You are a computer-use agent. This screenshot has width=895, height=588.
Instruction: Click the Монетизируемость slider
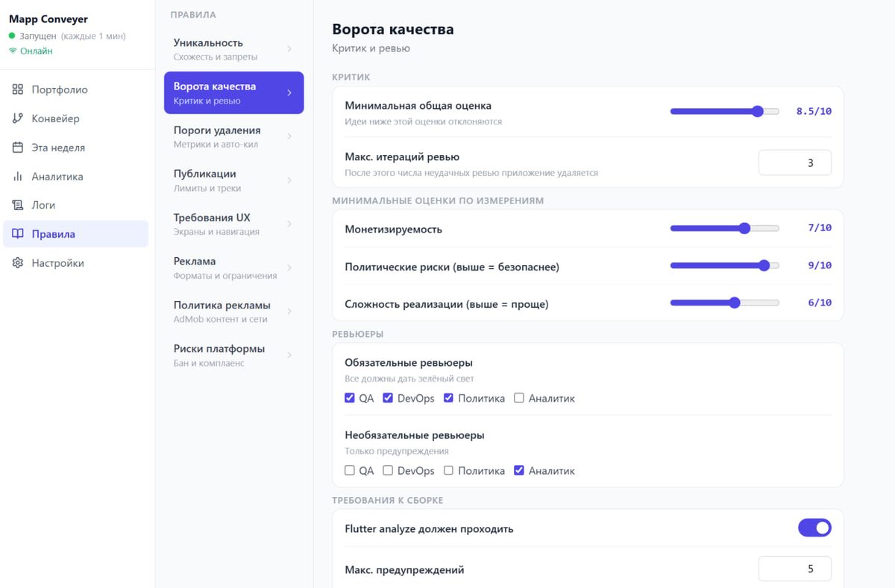tap(724, 228)
